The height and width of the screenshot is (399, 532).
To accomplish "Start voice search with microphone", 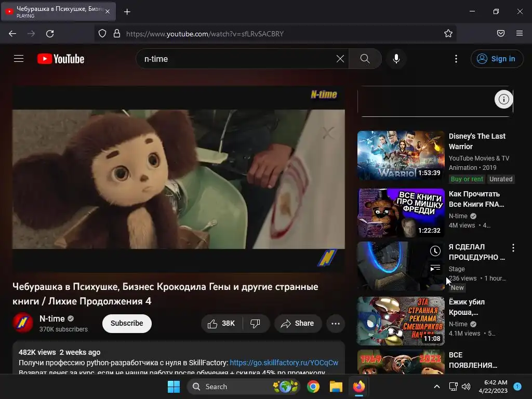I will (x=396, y=59).
